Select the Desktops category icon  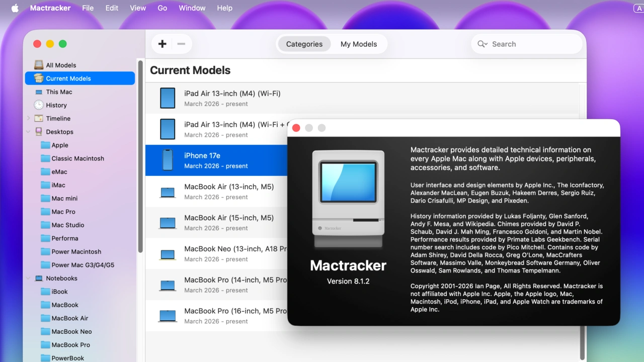[x=38, y=131]
